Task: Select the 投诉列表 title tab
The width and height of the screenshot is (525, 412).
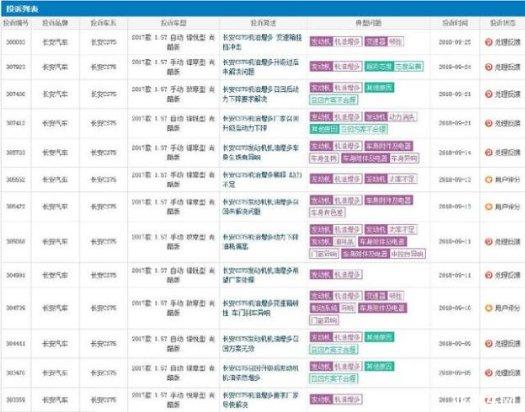Action: click(x=22, y=9)
